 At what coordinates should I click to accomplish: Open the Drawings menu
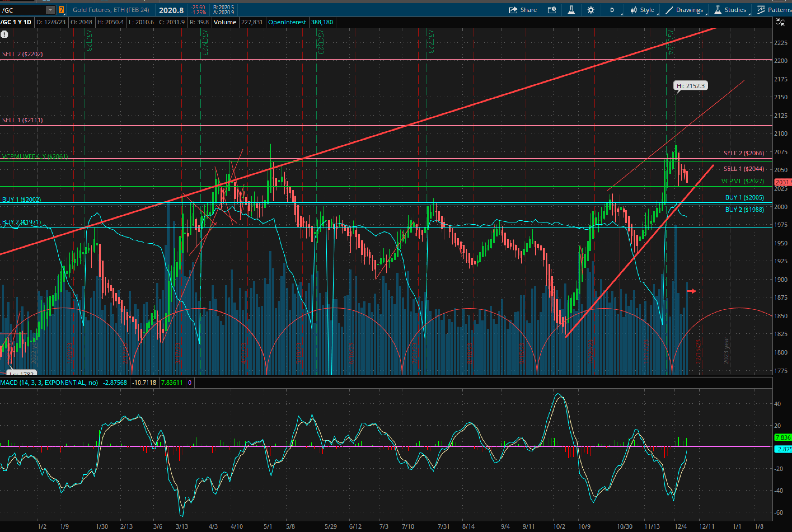[x=684, y=10]
